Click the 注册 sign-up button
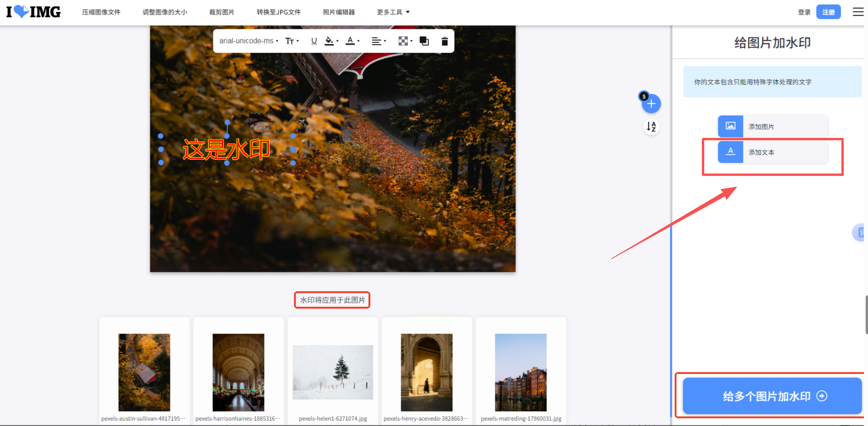This screenshot has width=868, height=426. (828, 12)
